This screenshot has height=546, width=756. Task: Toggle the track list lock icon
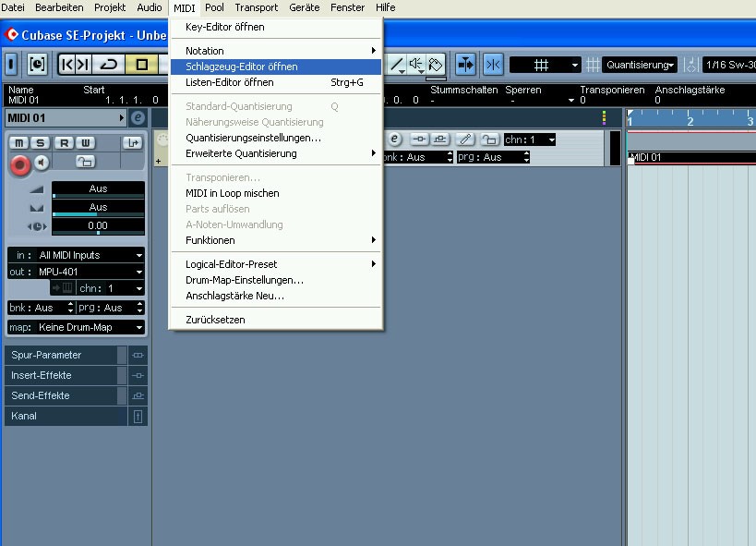pos(489,139)
